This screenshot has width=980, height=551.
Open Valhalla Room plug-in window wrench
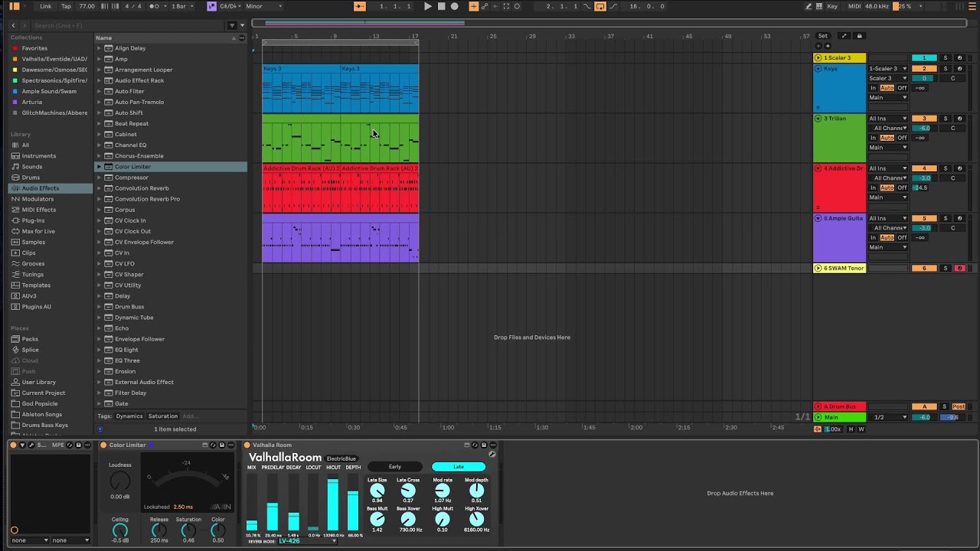(x=492, y=455)
